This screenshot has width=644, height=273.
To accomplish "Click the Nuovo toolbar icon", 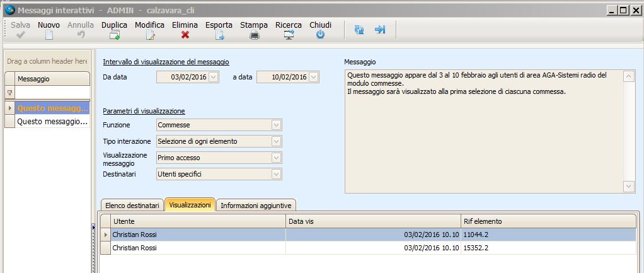I will tap(49, 35).
